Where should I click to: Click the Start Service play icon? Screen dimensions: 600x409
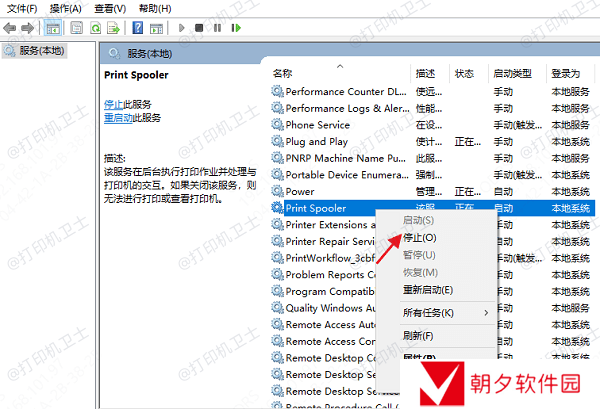181,28
